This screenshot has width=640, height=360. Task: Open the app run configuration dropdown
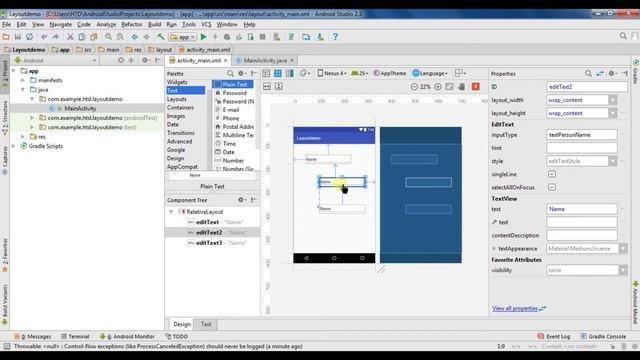[x=182, y=37]
